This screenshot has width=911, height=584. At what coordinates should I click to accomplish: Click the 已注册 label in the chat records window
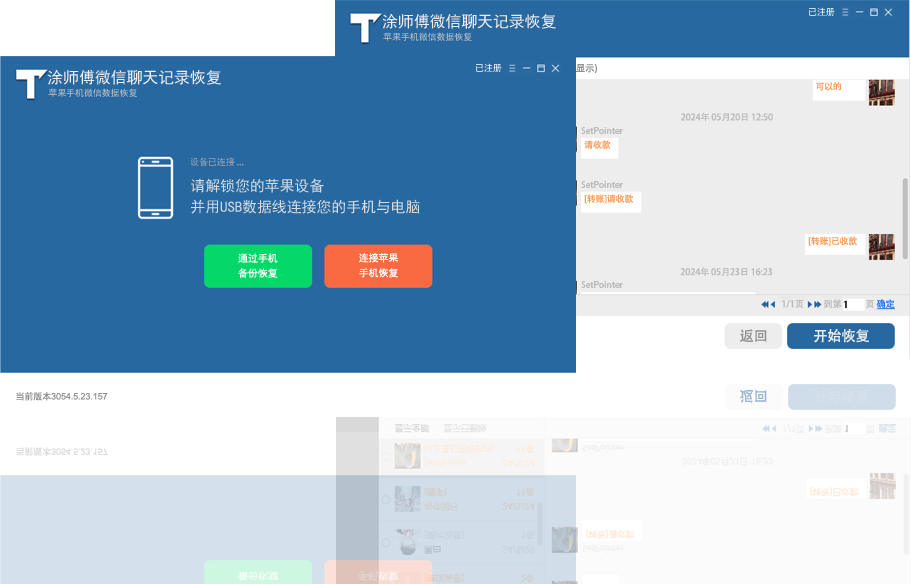tap(821, 12)
